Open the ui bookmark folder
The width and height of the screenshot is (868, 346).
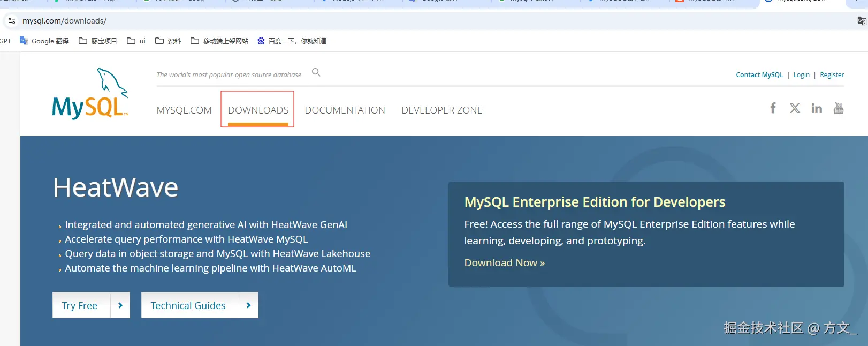[136, 41]
